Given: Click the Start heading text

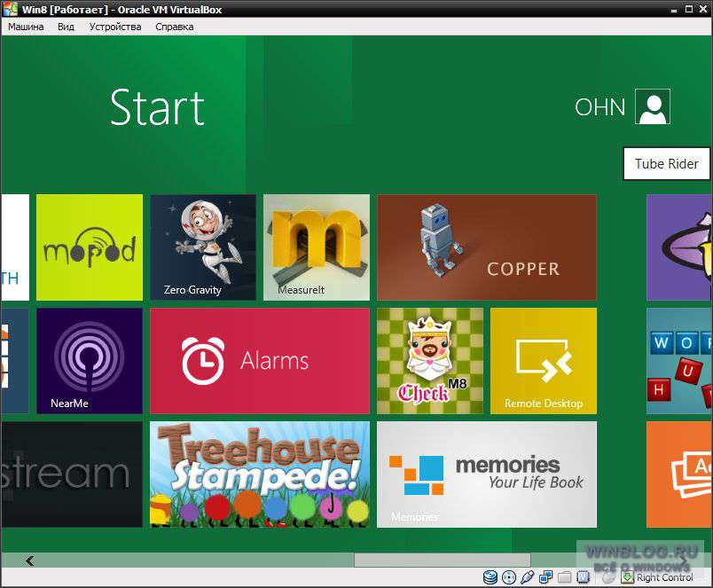Looking at the screenshot, I should (x=157, y=107).
